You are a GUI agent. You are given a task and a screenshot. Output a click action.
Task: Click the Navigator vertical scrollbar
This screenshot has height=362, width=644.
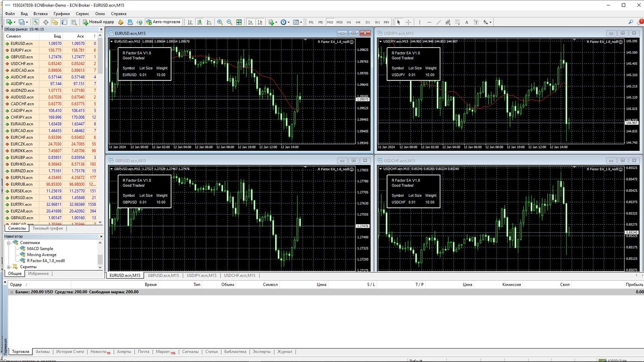pos(100,255)
